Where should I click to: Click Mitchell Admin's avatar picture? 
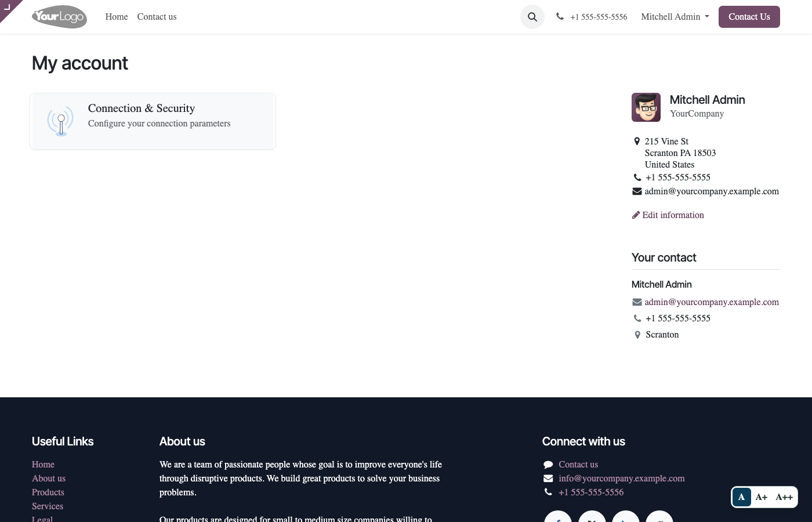click(646, 107)
